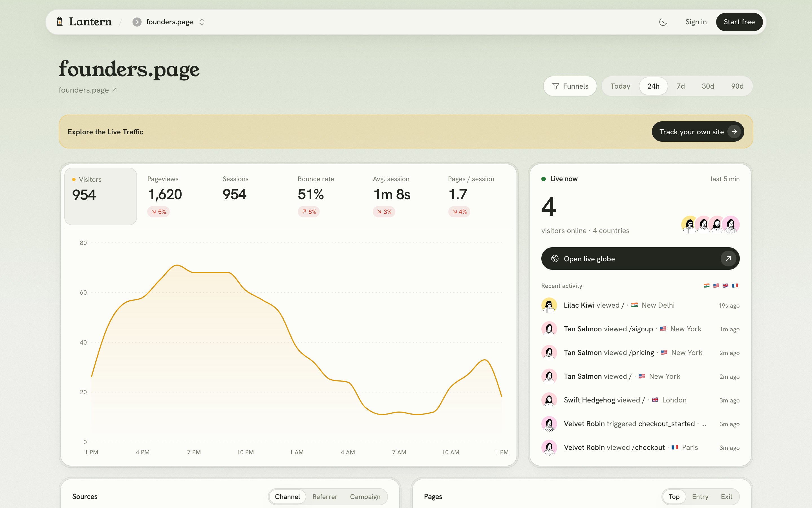Click Lilac Kiwi's avatar
The width and height of the screenshot is (812, 508).
click(x=549, y=305)
